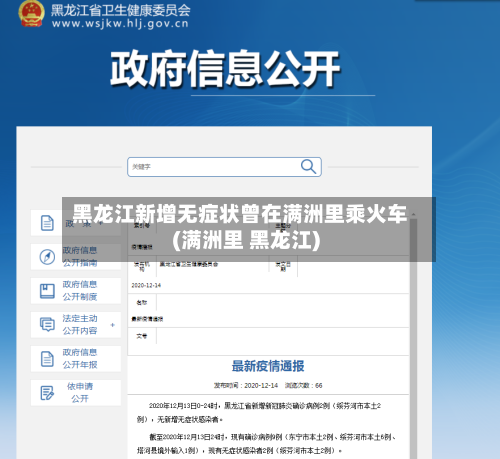Click the 发布时间:2020-12-14 line

point(246,385)
